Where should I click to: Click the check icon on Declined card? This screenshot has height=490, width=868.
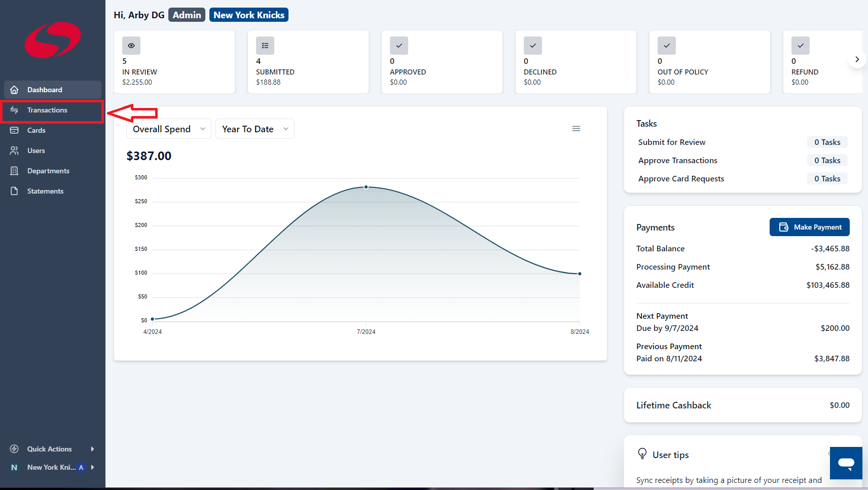tap(533, 46)
